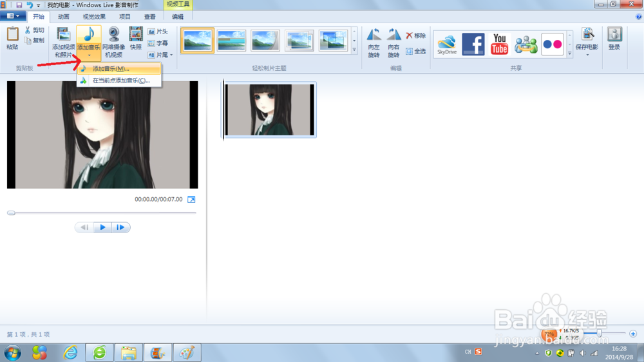This screenshot has width=644, height=362.
Task: Click the volume speaker tray icon
Action: (x=582, y=353)
